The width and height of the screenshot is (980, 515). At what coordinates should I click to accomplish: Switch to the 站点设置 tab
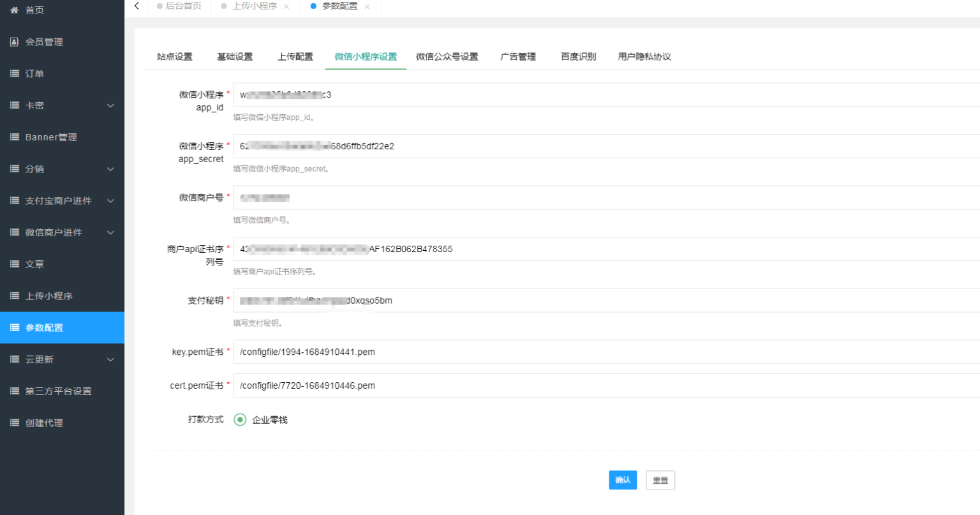(x=174, y=56)
